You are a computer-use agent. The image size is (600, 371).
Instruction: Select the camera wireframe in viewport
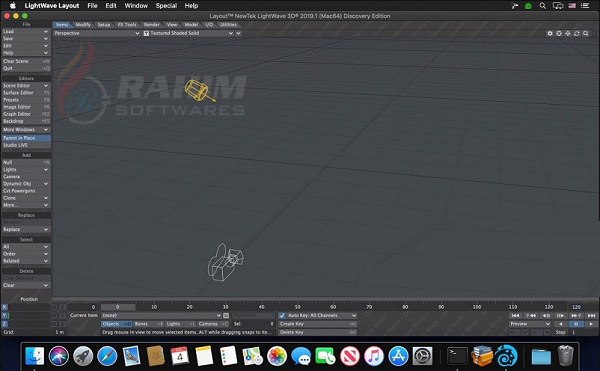[x=225, y=262]
